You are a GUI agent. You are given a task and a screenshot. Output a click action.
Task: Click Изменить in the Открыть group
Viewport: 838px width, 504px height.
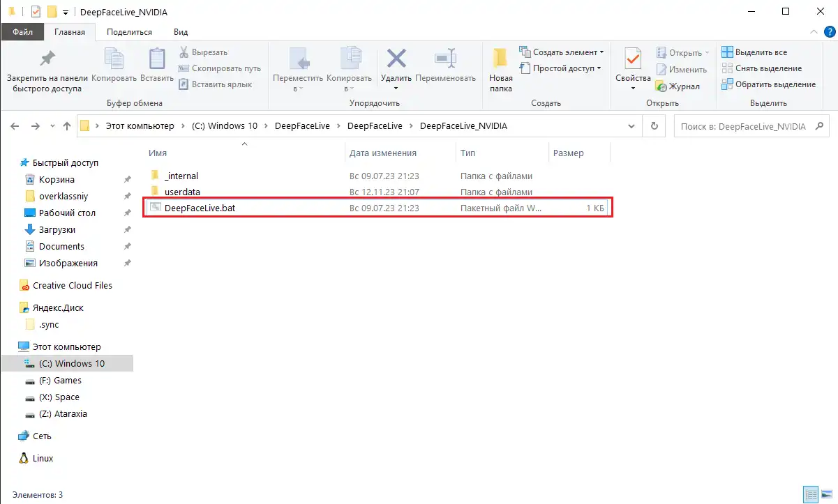coord(682,70)
